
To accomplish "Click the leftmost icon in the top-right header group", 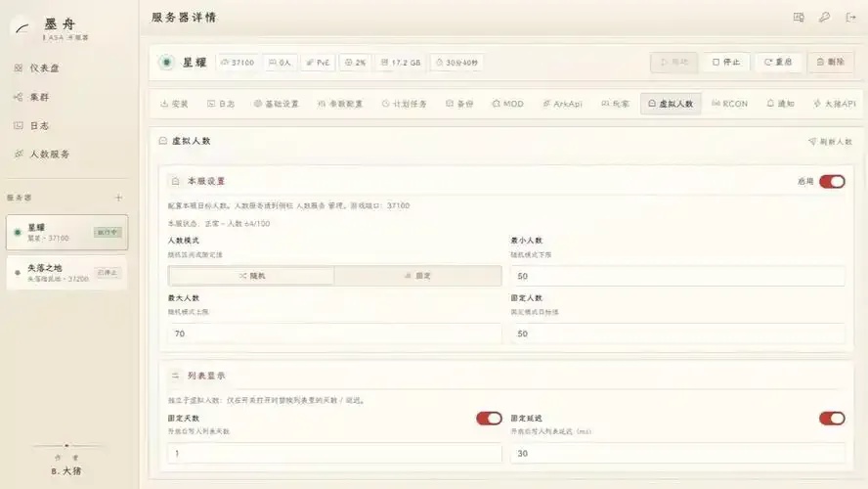I will (x=799, y=18).
